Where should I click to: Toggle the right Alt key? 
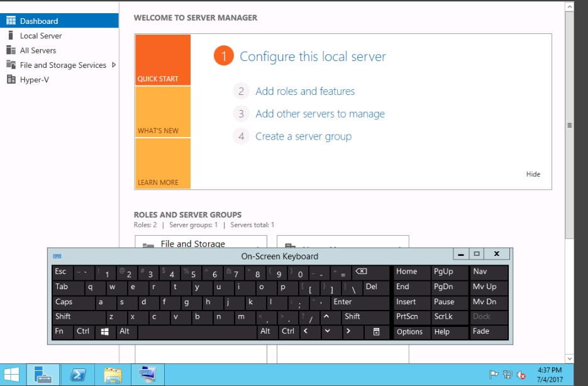[268, 332]
